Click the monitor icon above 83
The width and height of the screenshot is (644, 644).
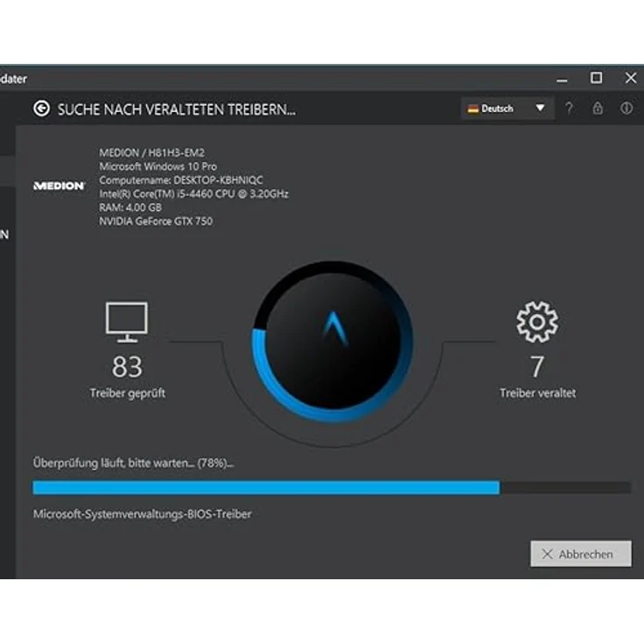click(x=127, y=322)
